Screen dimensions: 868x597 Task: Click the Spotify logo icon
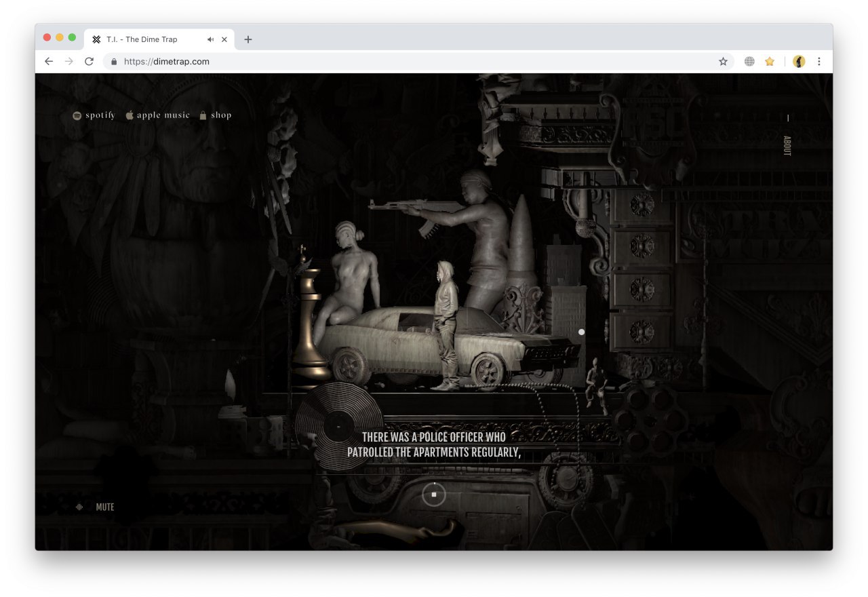tap(77, 115)
